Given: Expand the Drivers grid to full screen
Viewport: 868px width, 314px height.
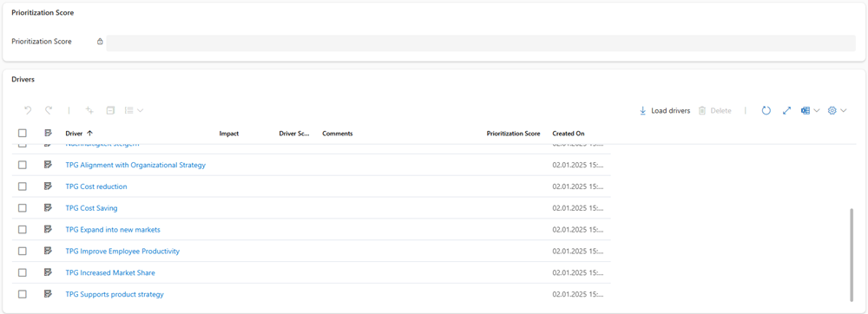Looking at the screenshot, I should pyautogui.click(x=786, y=110).
